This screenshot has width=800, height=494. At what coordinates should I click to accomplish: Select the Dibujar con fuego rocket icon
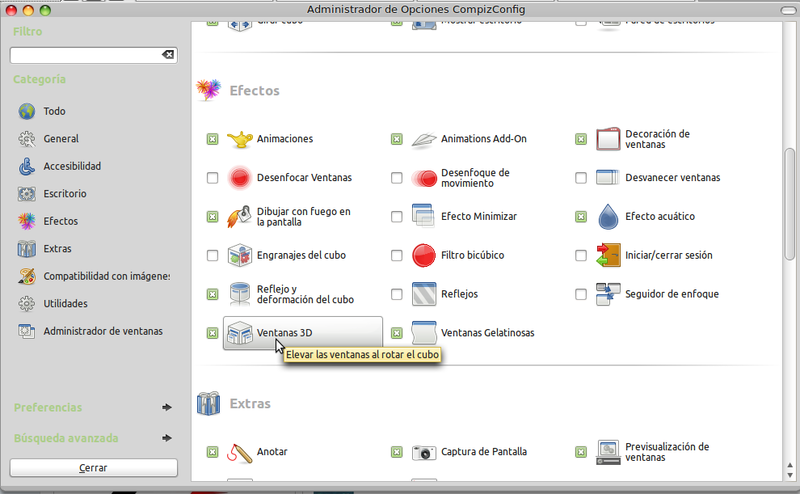tap(241, 216)
